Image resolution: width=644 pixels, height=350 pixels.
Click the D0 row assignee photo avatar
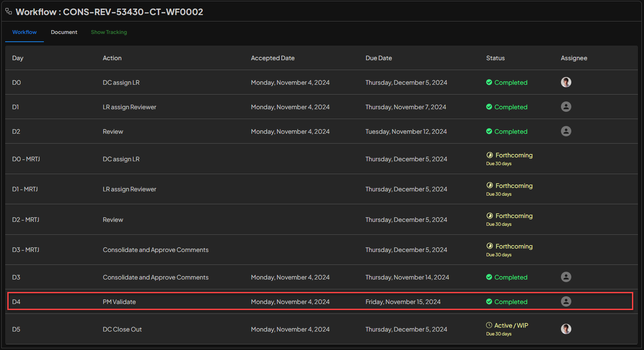coord(566,82)
